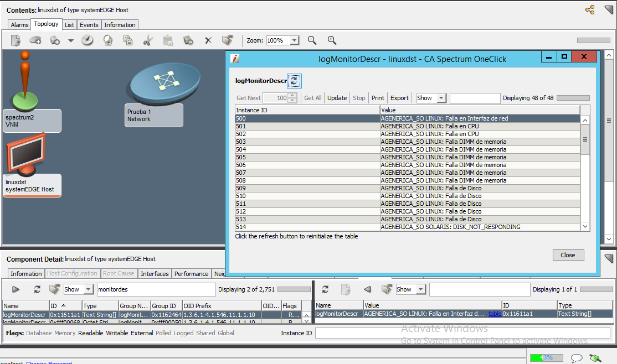Click topology pane vertical scrollbar down arrow

click(x=609, y=239)
